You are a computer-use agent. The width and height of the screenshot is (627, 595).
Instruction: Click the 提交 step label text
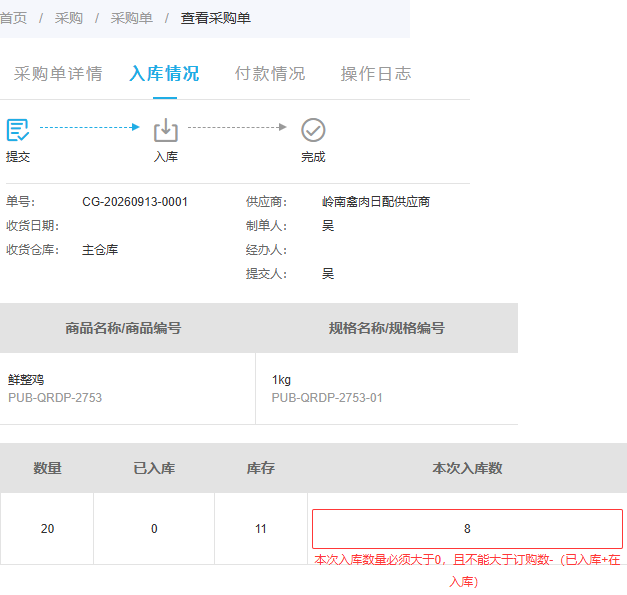18,157
